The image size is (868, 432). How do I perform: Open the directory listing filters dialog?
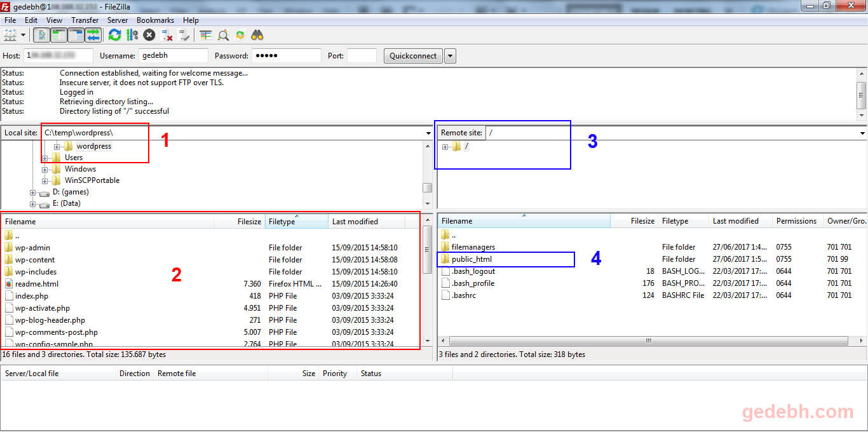pos(205,35)
